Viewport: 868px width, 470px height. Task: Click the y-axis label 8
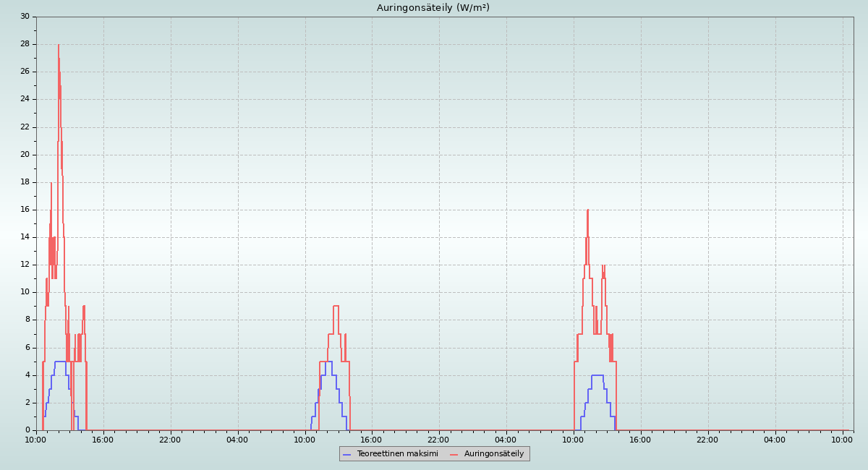pos(27,320)
